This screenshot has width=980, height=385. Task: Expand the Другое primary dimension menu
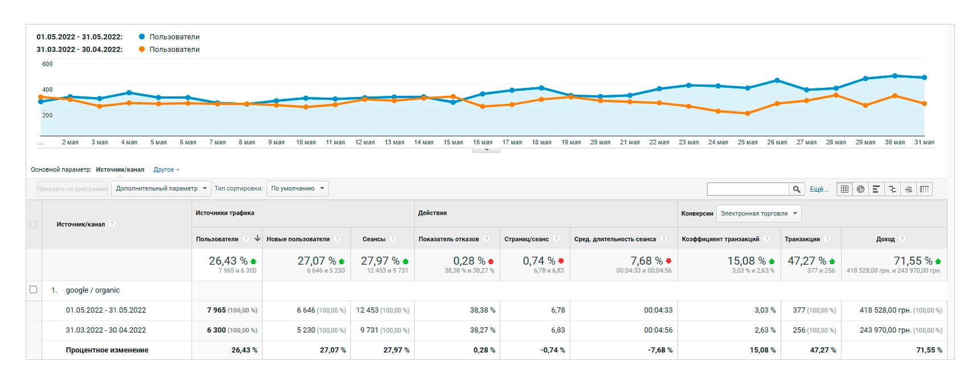[x=166, y=169]
